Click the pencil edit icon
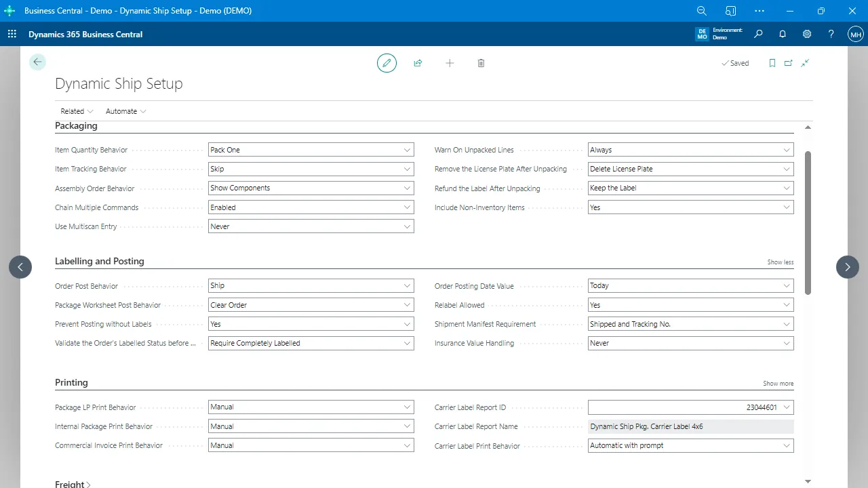Screen dimensions: 868x488 pyautogui.click(x=387, y=63)
